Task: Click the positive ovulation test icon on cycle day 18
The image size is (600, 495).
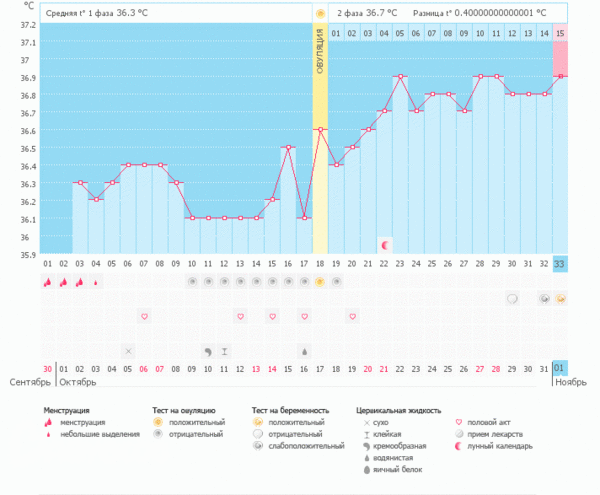Action: click(x=320, y=282)
